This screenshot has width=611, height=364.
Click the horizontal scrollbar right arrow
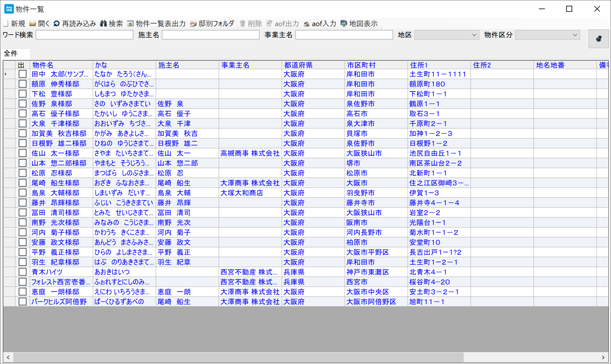[x=603, y=358]
